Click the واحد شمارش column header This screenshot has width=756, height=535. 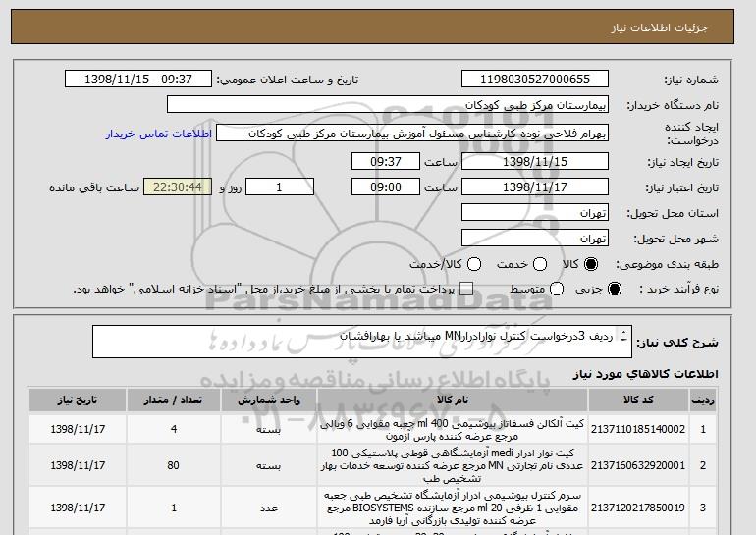click(x=269, y=401)
